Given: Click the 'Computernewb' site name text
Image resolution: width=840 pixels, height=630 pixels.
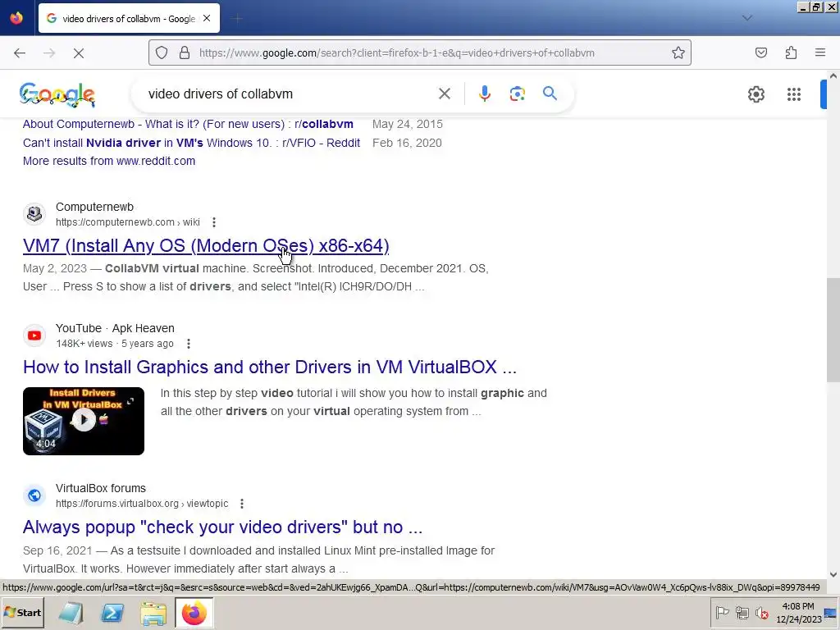Looking at the screenshot, I should tap(95, 207).
